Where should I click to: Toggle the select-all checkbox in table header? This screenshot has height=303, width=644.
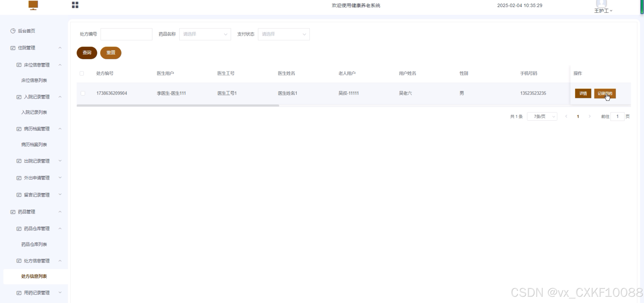(x=82, y=74)
